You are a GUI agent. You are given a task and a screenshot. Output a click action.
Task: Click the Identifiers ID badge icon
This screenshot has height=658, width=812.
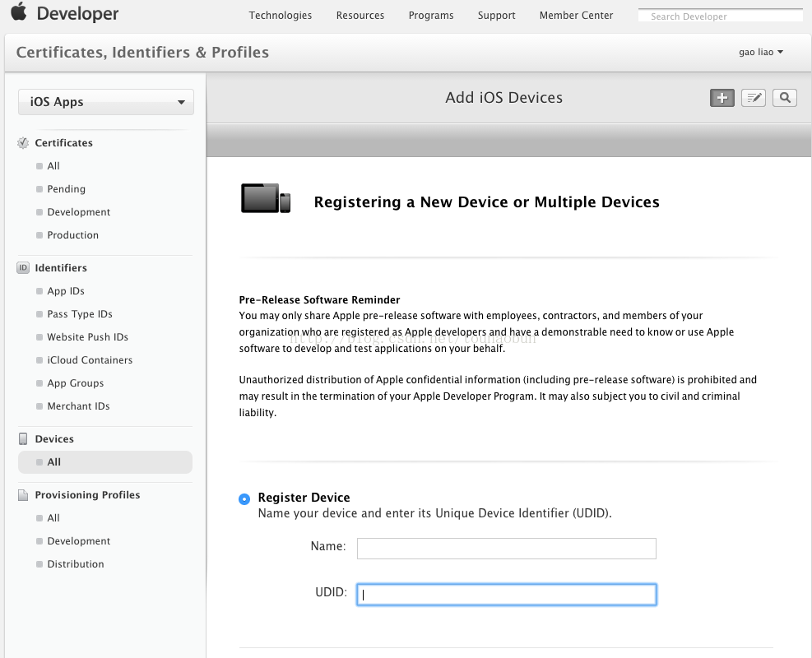pos(23,267)
